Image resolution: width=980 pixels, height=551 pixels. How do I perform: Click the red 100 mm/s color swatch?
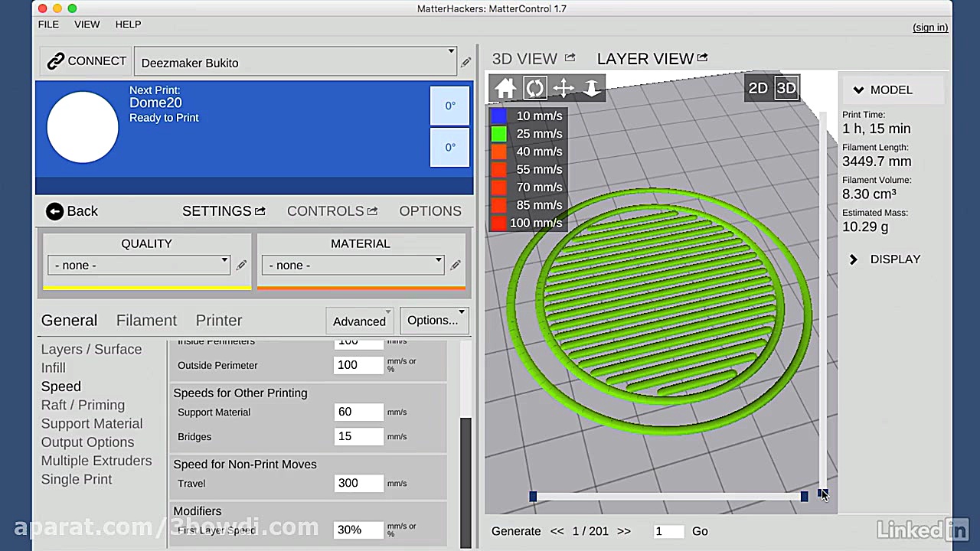click(498, 223)
